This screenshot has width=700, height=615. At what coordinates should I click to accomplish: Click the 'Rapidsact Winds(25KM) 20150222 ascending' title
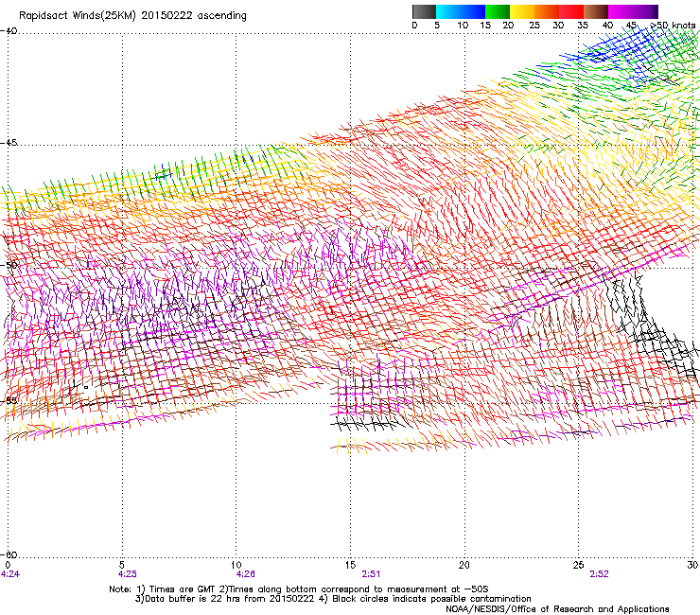[132, 16]
